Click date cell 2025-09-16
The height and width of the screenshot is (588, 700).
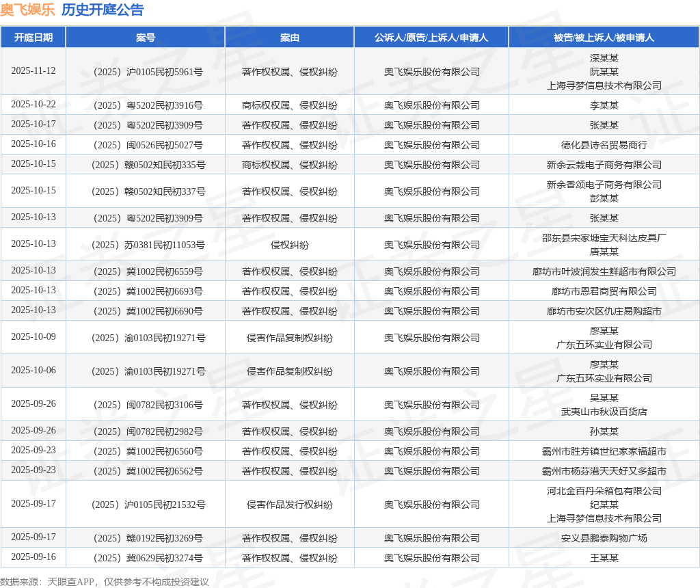tap(33, 557)
